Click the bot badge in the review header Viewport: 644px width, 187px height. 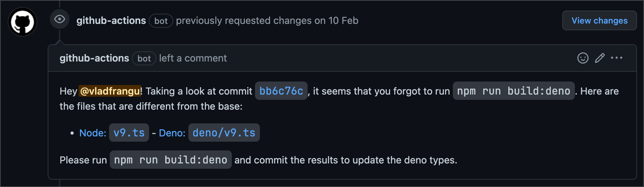pyautogui.click(x=161, y=21)
